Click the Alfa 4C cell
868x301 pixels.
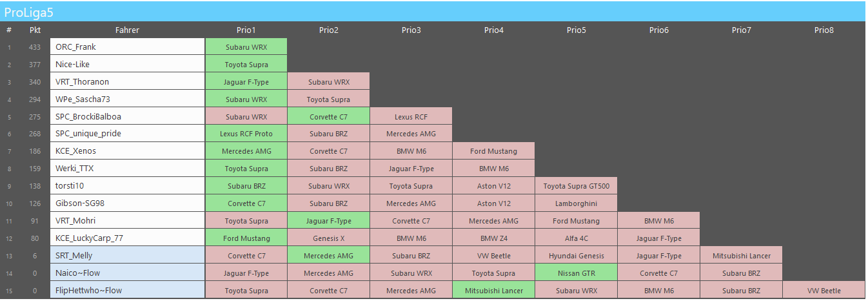tap(576, 238)
